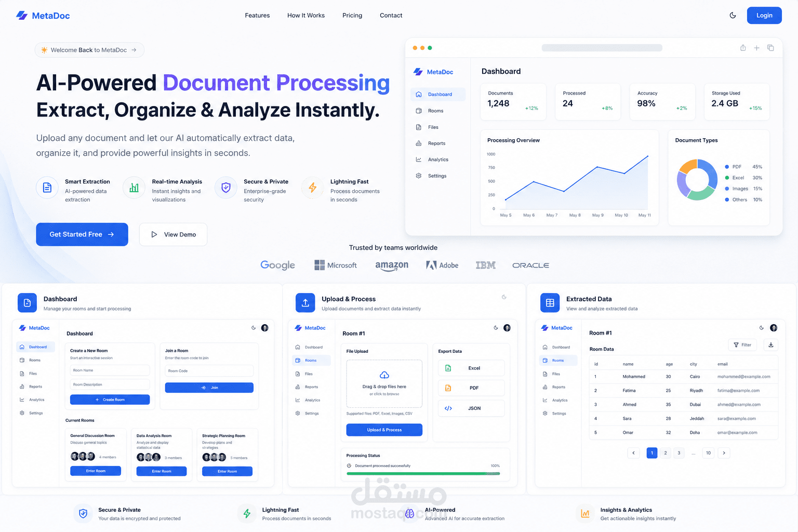The width and height of the screenshot is (798, 532).
Task: Click the Create Room button
Action: pos(110,400)
